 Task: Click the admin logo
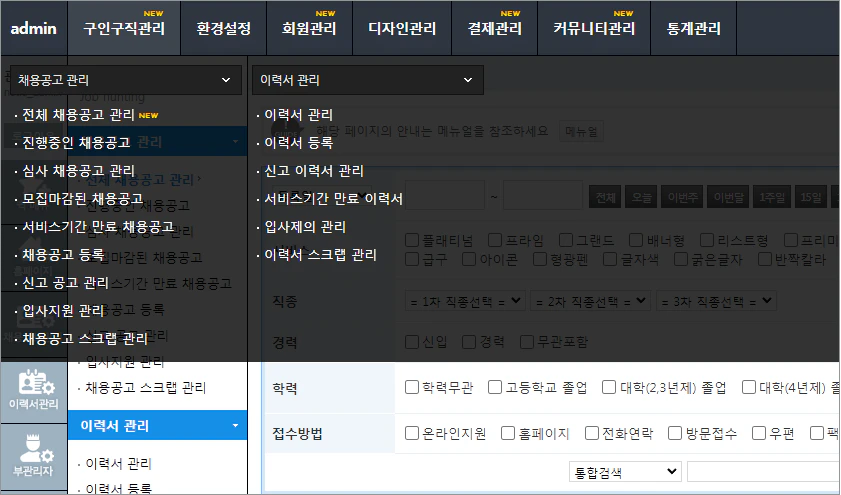[x=34, y=28]
